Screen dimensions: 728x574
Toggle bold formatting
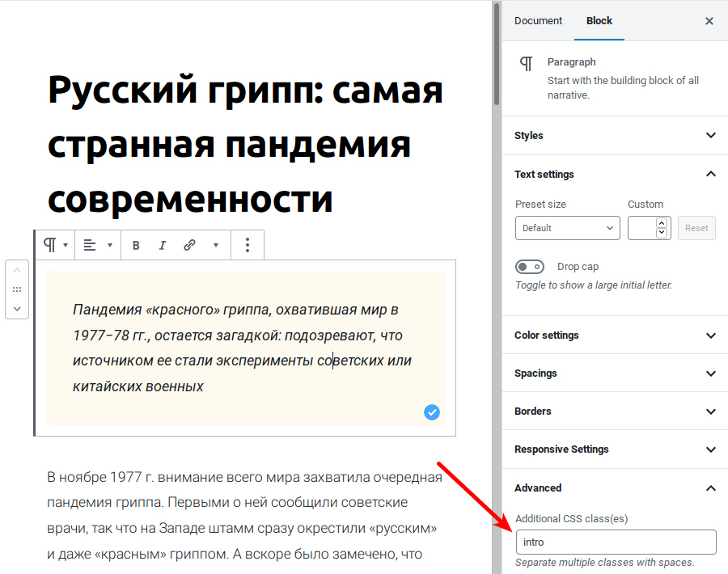click(136, 245)
